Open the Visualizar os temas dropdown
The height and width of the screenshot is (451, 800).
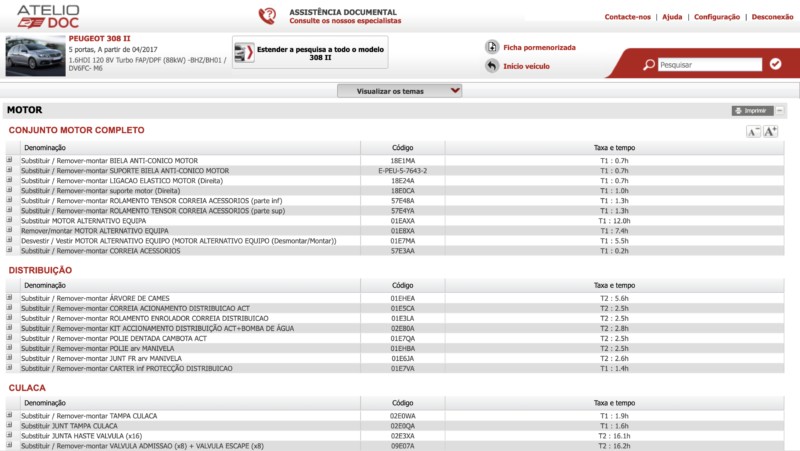point(399,91)
